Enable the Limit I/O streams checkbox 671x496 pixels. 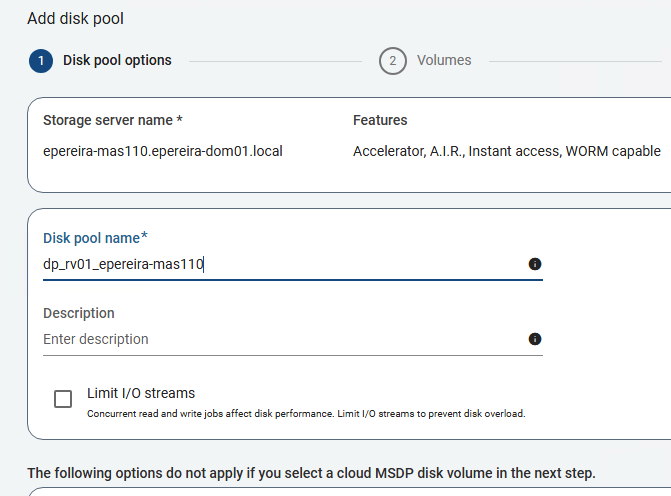[x=63, y=399]
